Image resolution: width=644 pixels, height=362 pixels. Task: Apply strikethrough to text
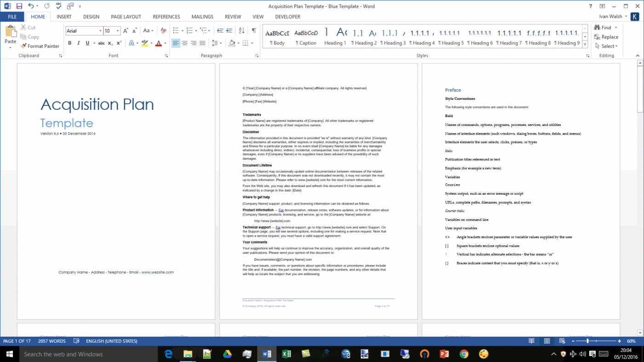pos(101,43)
